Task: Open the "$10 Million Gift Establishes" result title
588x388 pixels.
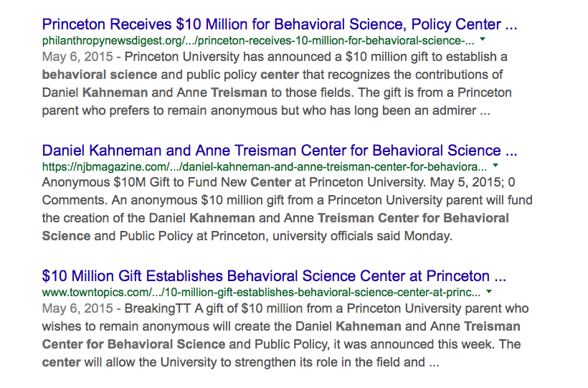Action: click(275, 276)
